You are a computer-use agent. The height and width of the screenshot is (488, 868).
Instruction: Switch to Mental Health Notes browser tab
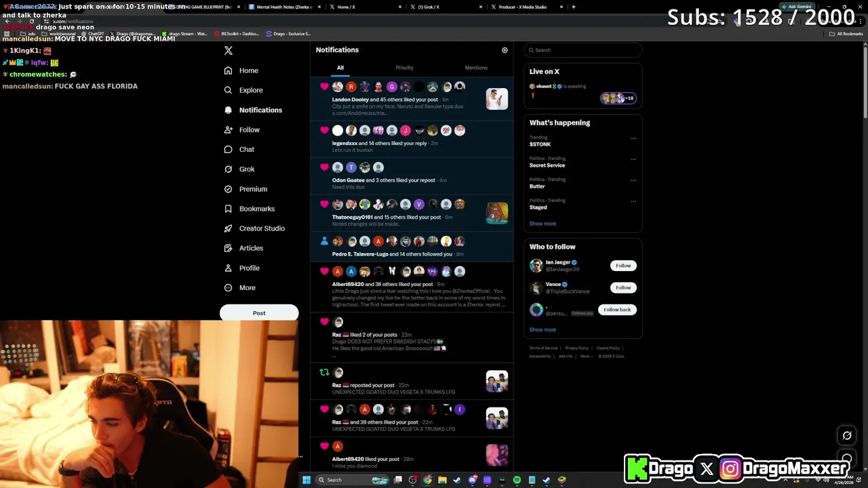285,7
